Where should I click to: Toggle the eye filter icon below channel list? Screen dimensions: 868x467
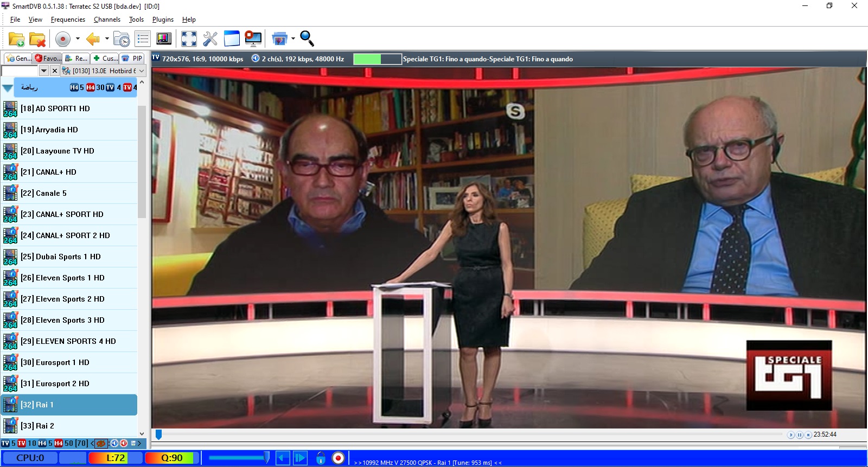[101, 443]
